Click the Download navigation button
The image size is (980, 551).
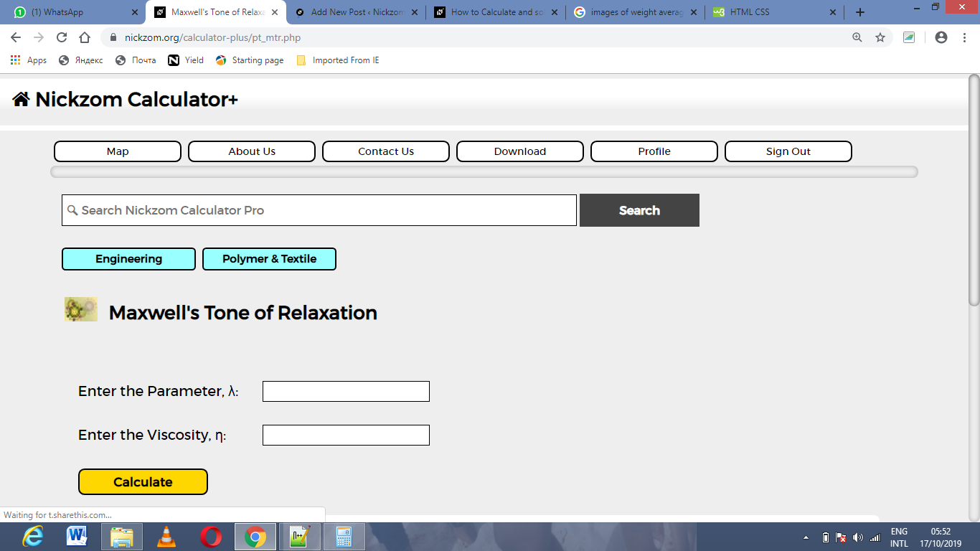coord(520,151)
